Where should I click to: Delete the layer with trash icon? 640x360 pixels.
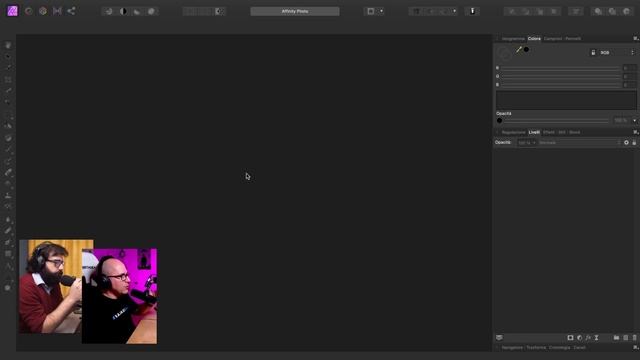point(634,338)
